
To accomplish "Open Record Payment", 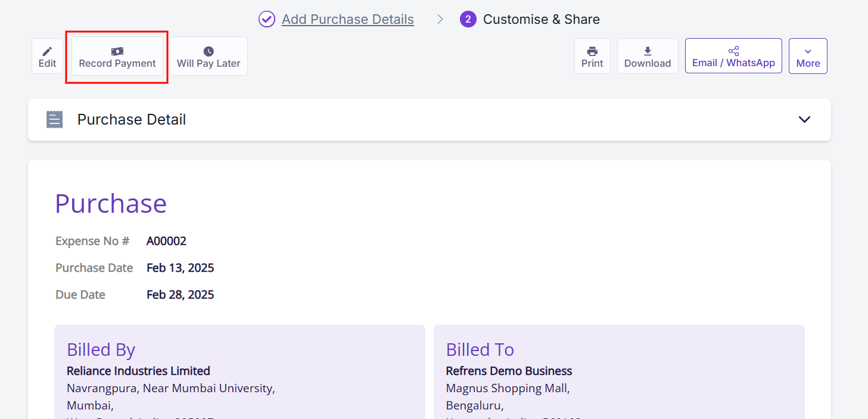I will pos(117,57).
